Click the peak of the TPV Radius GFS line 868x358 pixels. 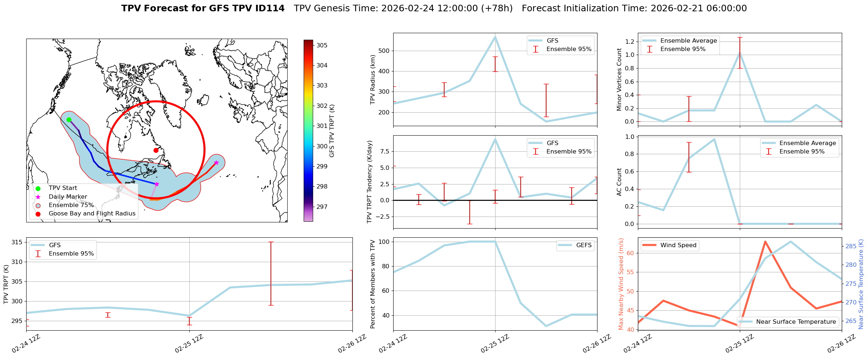pyautogui.click(x=495, y=37)
